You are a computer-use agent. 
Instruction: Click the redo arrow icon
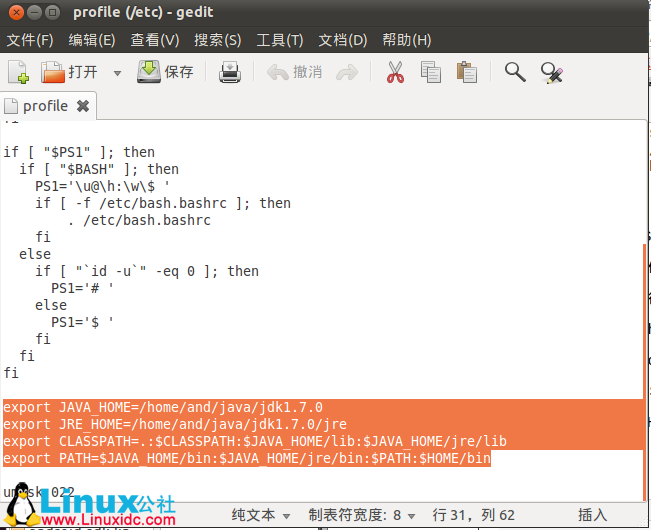coord(347,72)
